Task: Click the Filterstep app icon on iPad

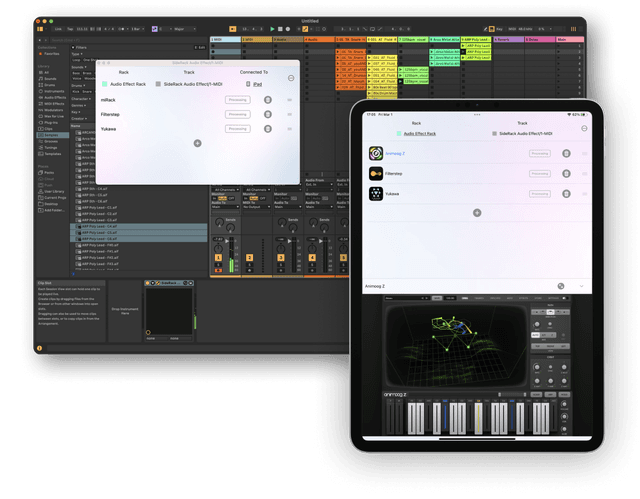Action: tap(376, 173)
